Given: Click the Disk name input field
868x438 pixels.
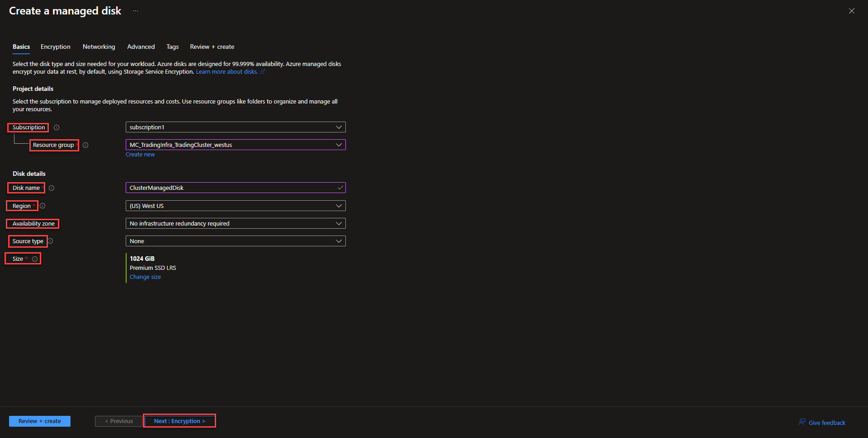Looking at the screenshot, I should coord(231,188).
